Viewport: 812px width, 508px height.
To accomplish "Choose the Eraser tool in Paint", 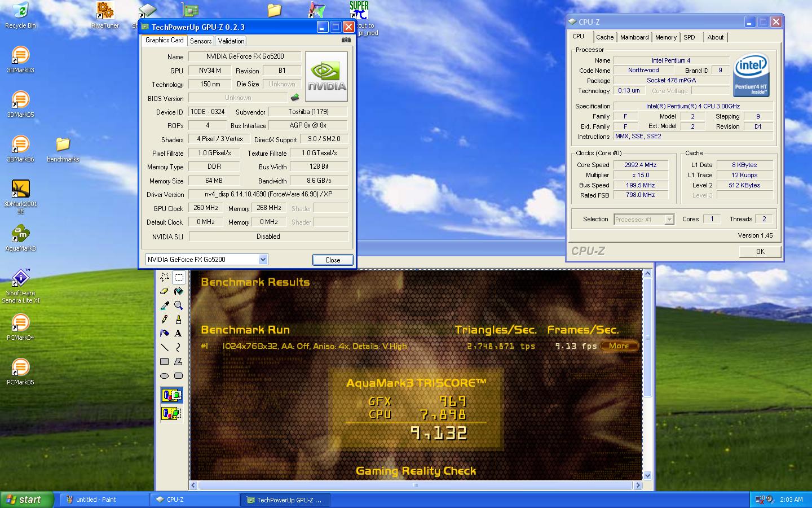I will point(165,291).
